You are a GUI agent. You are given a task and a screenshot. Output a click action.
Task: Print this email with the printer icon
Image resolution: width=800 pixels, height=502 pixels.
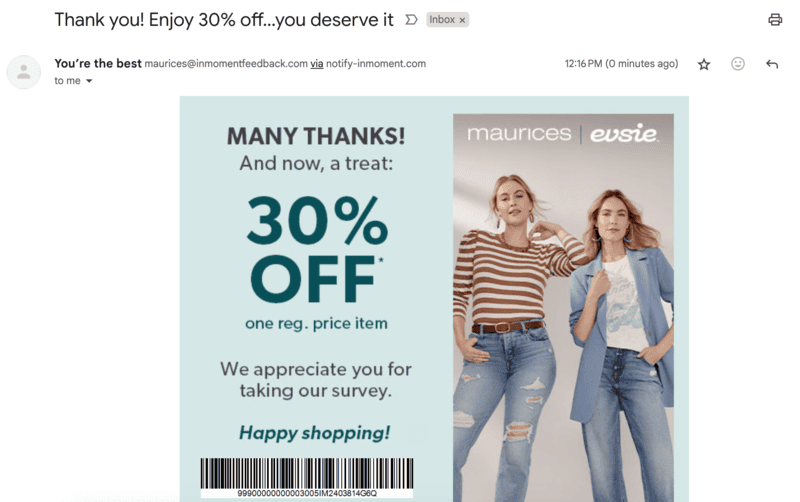pyautogui.click(x=775, y=19)
